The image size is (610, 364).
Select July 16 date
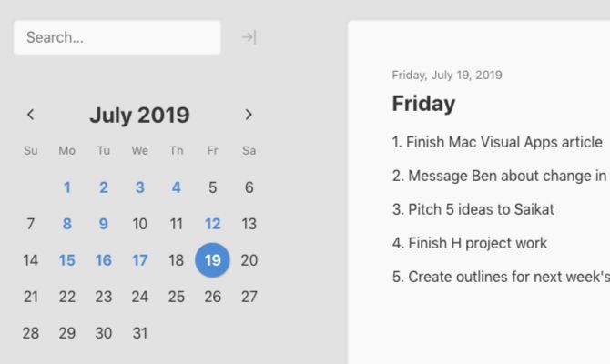104,260
